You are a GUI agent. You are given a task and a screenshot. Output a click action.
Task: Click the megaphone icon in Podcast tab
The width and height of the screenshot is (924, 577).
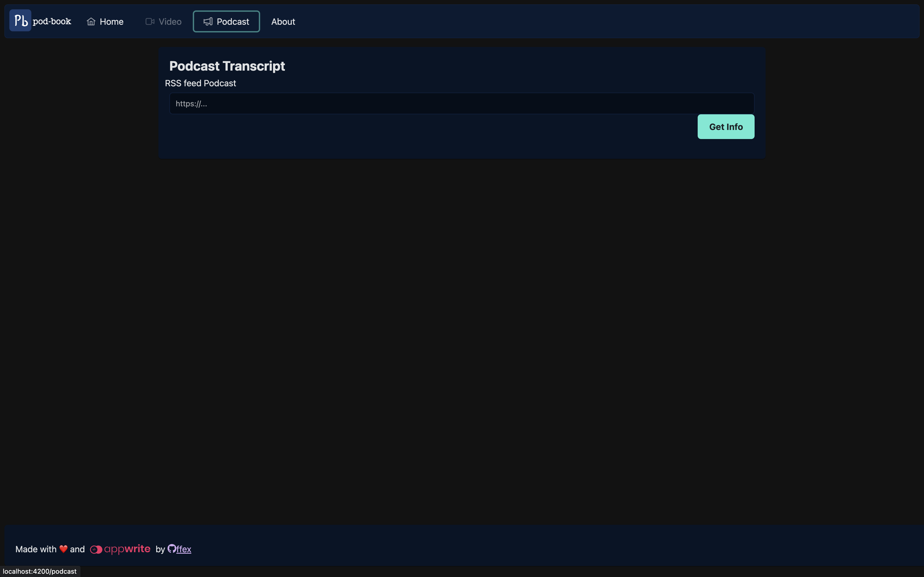click(208, 22)
